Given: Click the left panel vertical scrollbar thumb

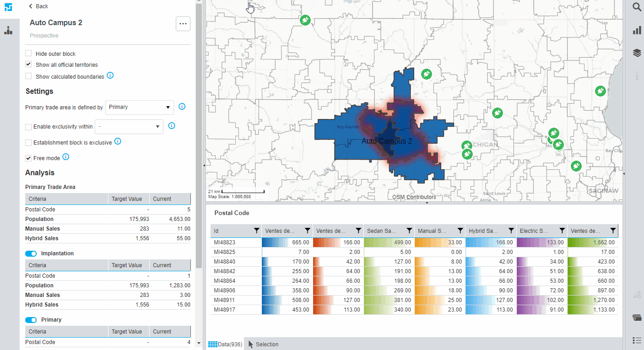Looking at the screenshot, I should [198, 136].
